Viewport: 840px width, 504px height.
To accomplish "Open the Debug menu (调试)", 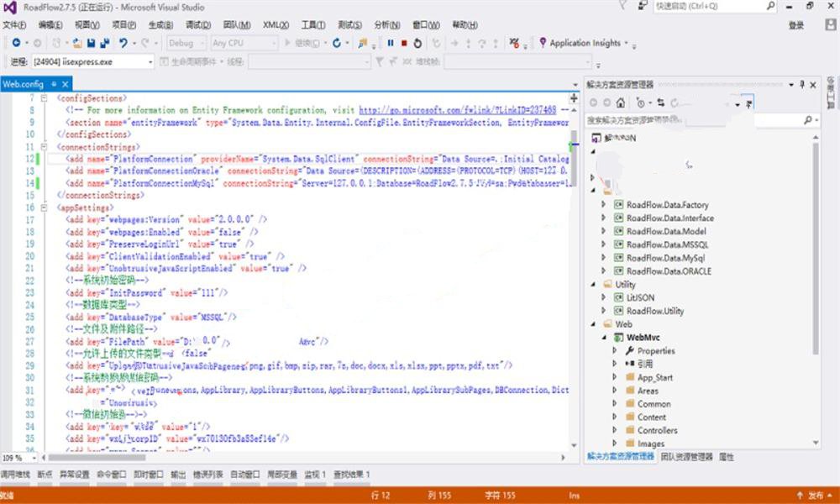I will 198,25.
